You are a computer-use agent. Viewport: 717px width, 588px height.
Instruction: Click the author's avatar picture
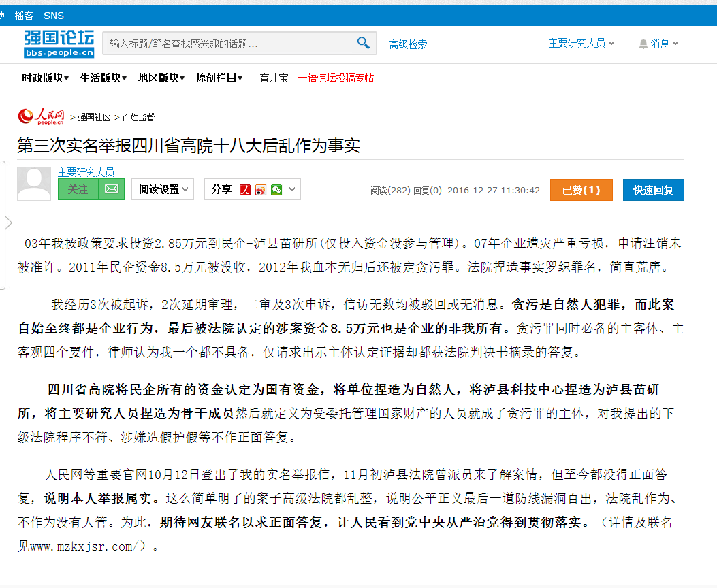point(34,184)
